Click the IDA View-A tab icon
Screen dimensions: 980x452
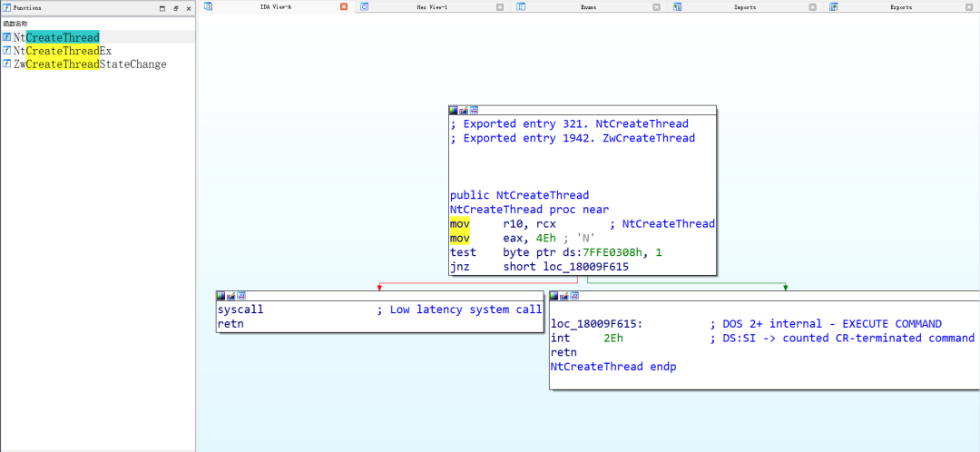point(209,7)
